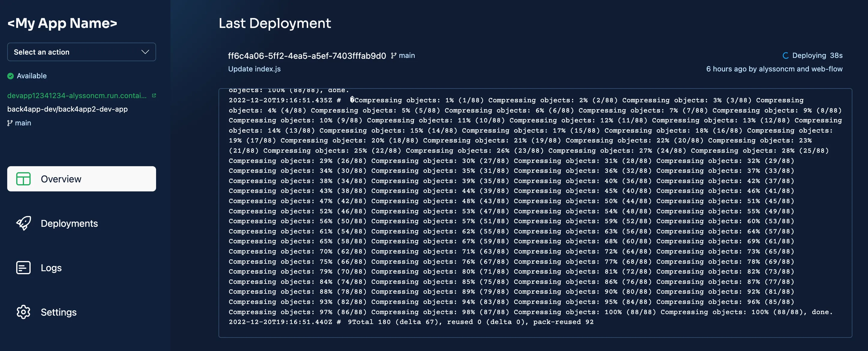Click the external link icon beside app URL
Image resolution: width=868 pixels, height=351 pixels.
tap(154, 96)
